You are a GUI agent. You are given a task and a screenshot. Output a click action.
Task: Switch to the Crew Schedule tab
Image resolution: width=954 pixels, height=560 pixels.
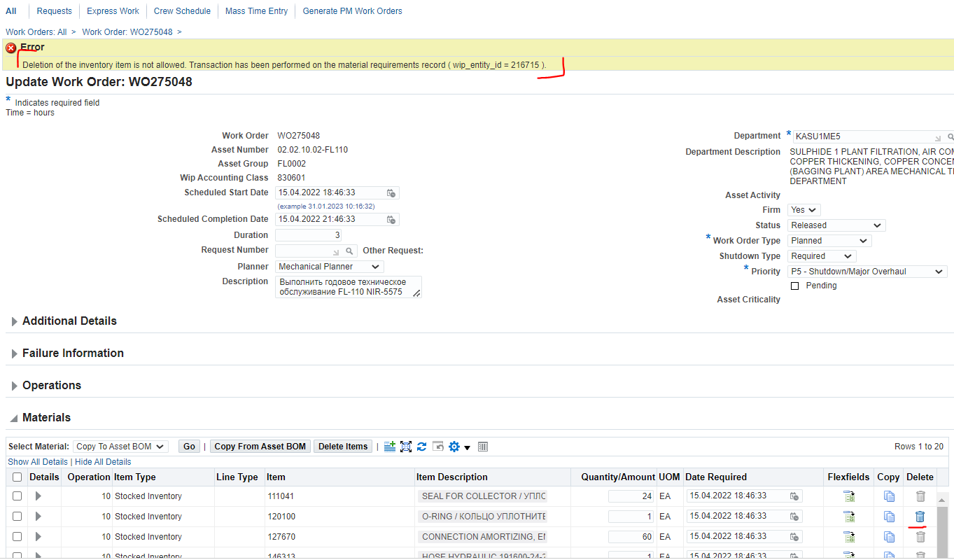click(182, 10)
